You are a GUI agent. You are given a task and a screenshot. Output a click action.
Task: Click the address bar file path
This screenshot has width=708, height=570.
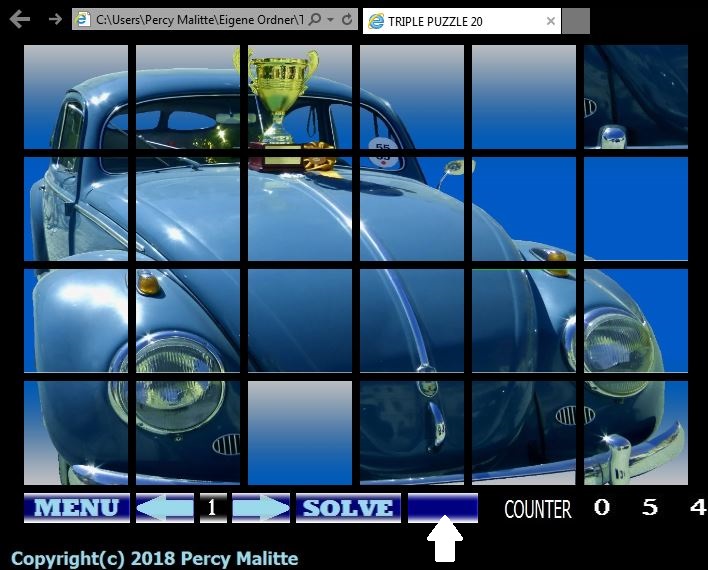pyautogui.click(x=199, y=20)
